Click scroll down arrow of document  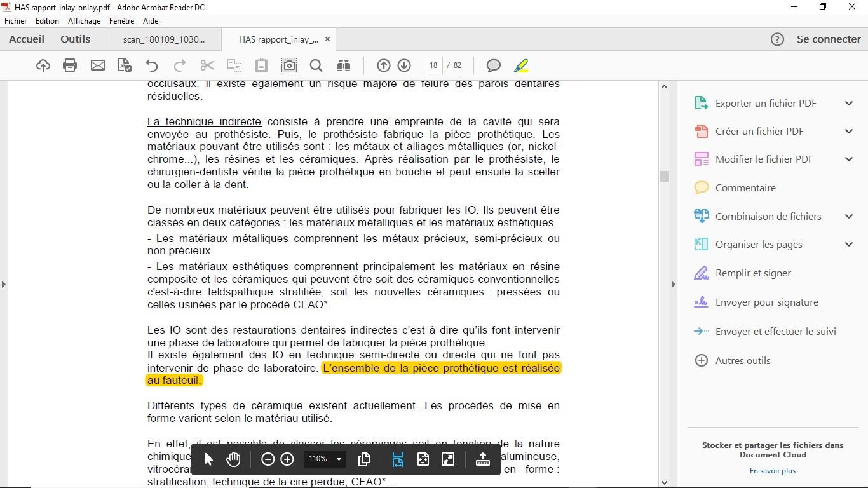coord(665,482)
